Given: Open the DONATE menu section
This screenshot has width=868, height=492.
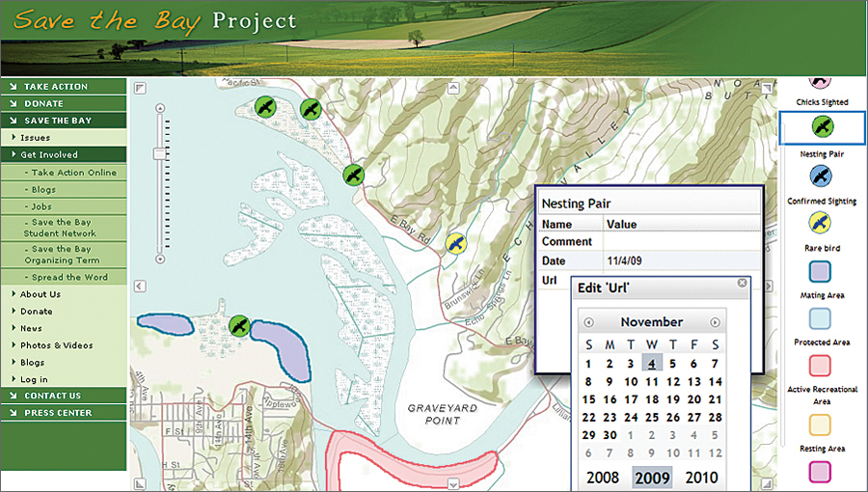Looking at the screenshot, I should (64, 103).
